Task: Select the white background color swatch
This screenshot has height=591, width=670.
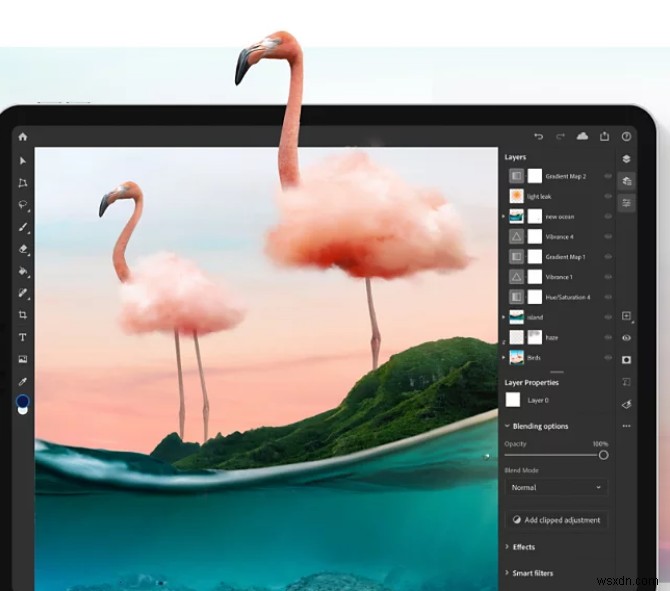Action: coord(23,411)
